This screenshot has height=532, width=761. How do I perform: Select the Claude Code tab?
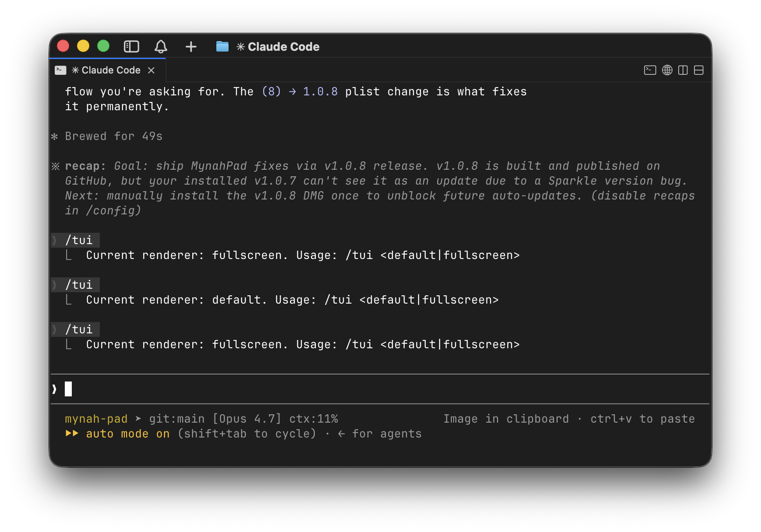[x=107, y=70]
